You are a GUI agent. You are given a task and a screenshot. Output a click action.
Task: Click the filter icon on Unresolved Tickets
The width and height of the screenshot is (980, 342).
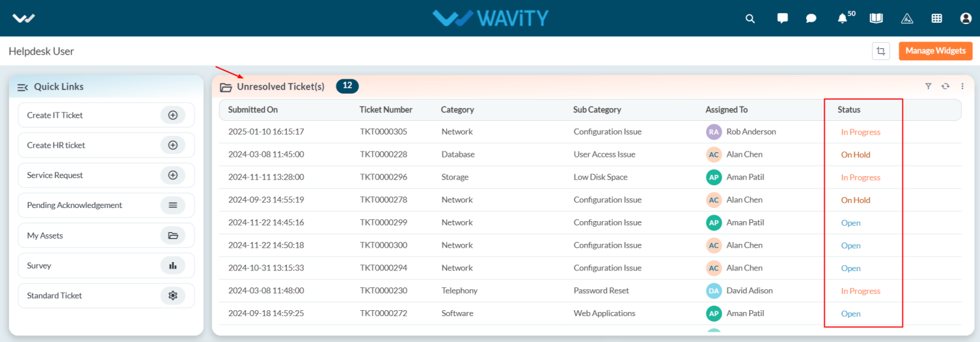click(929, 86)
